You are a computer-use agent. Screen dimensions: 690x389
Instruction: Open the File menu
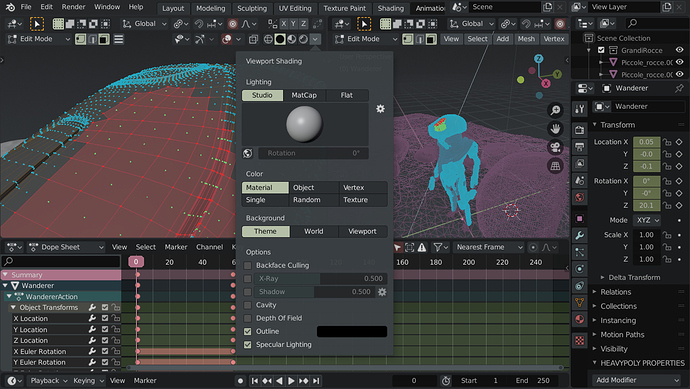[x=26, y=7]
